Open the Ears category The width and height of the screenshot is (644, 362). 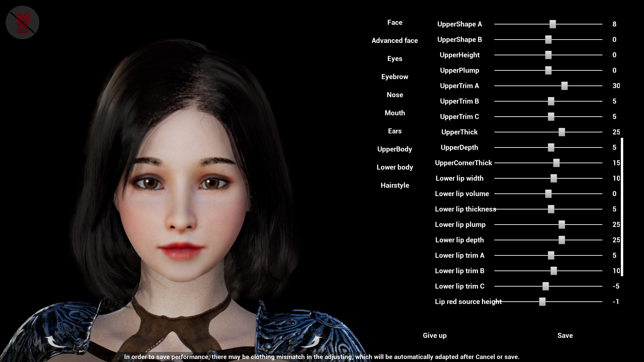pos(395,131)
